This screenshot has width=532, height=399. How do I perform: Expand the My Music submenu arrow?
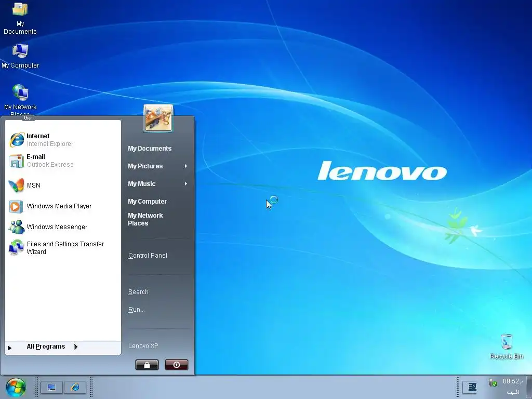click(185, 183)
